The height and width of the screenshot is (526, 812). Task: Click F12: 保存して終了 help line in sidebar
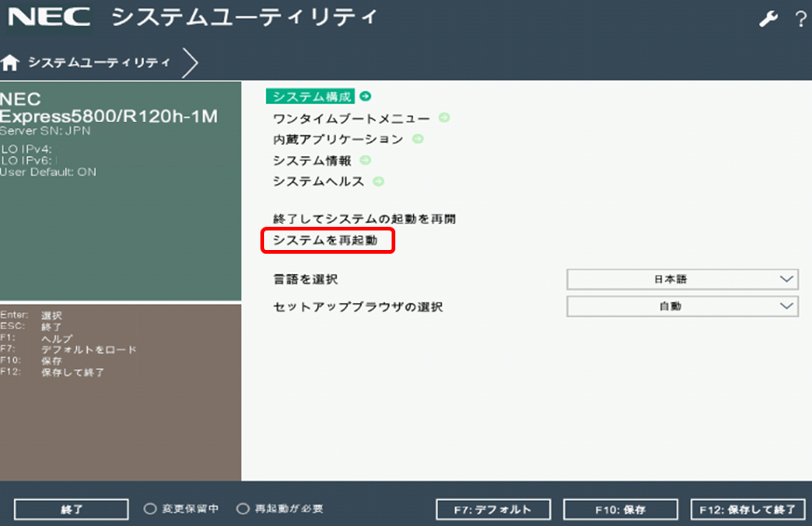[x=52, y=373]
